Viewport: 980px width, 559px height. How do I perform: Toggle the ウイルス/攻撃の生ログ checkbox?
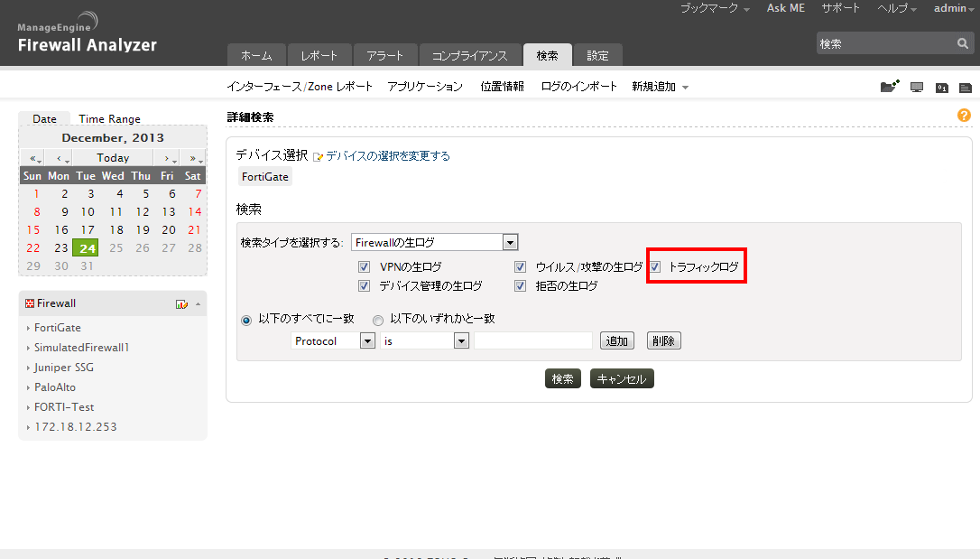click(x=520, y=267)
